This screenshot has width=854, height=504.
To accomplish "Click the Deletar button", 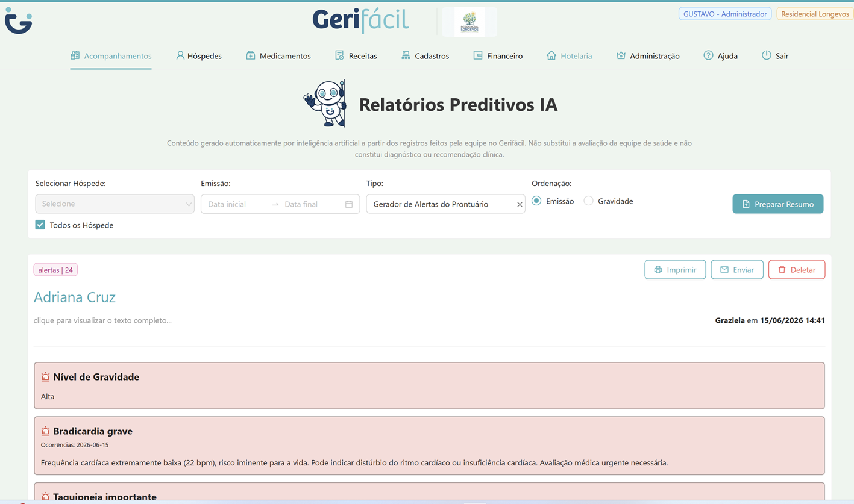I will click(797, 270).
